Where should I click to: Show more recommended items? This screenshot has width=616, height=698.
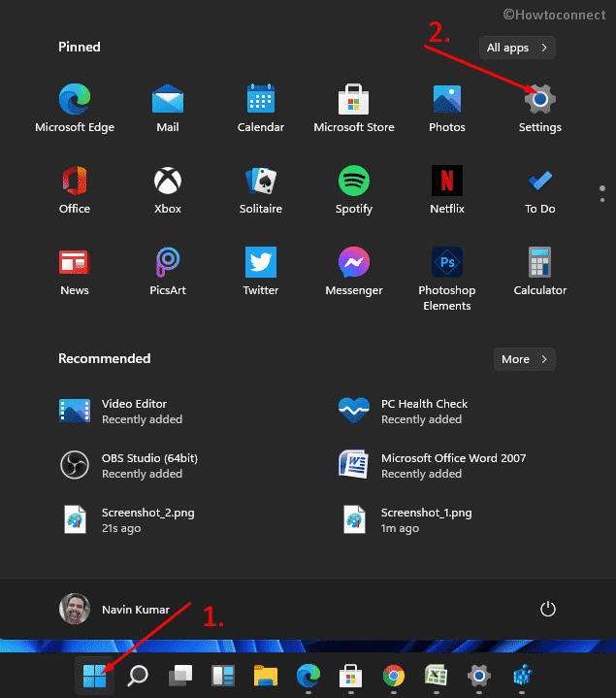click(x=525, y=359)
